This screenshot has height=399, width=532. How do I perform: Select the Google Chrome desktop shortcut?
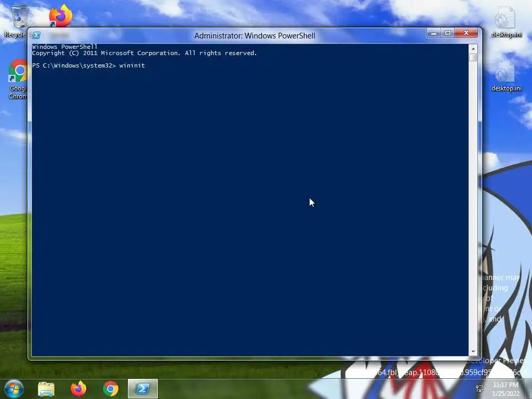[x=18, y=79]
